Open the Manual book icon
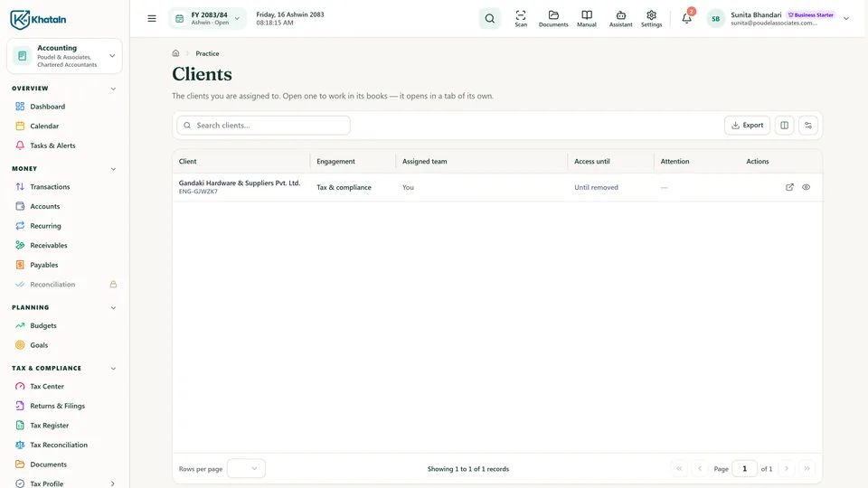The image size is (868, 488). [x=587, y=18]
